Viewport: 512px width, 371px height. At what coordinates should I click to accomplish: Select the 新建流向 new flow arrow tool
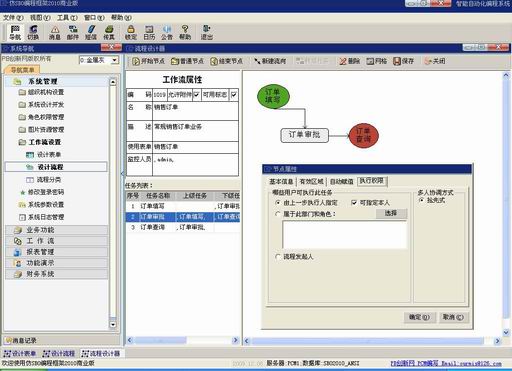(270, 61)
